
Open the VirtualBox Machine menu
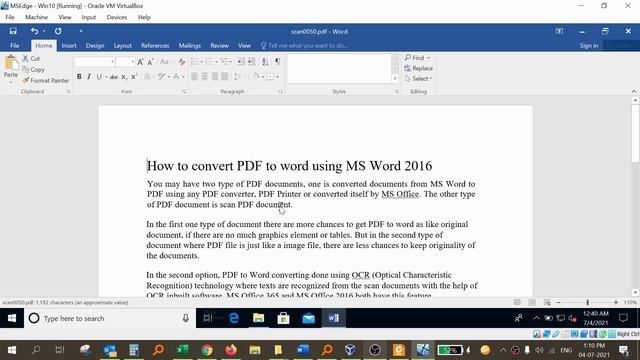coord(36,17)
